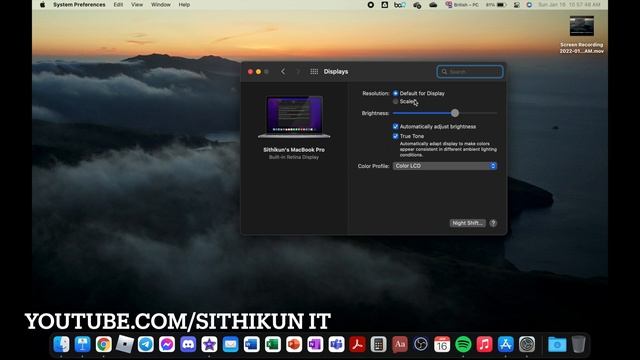Image resolution: width=640 pixels, height=360 pixels.
Task: Close the Displays window
Action: click(x=250, y=71)
